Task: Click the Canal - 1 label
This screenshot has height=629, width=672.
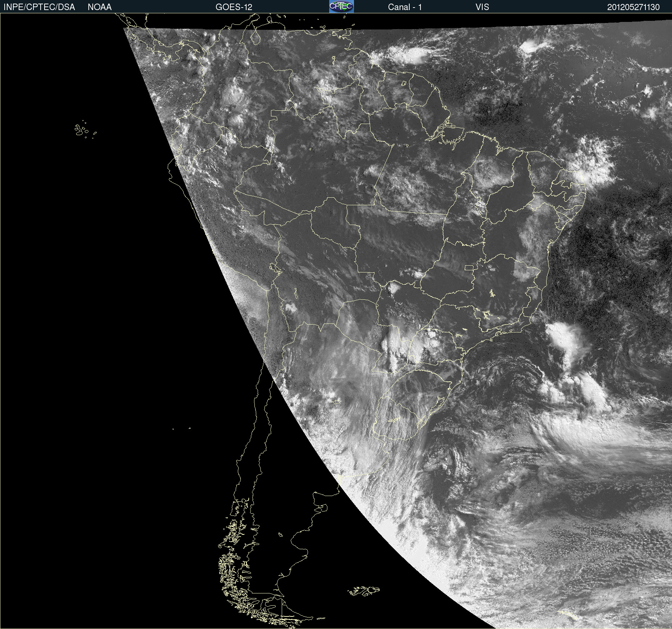Action: pyautogui.click(x=405, y=7)
